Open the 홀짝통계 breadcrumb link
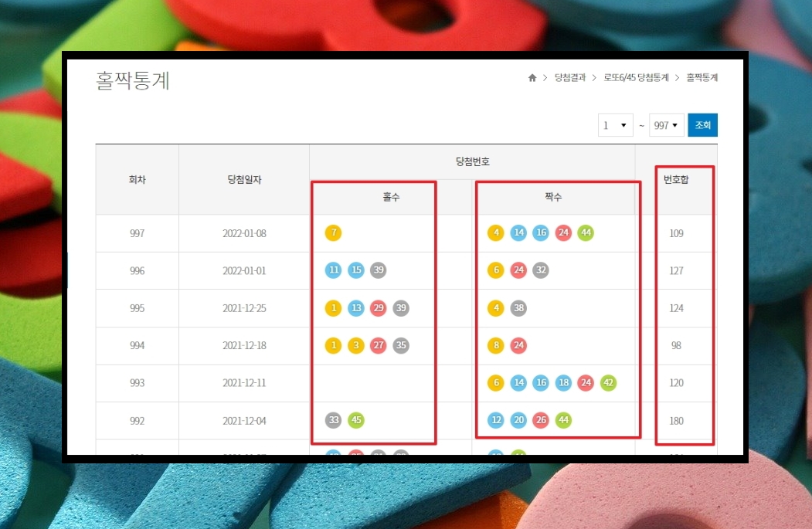 pyautogui.click(x=702, y=78)
